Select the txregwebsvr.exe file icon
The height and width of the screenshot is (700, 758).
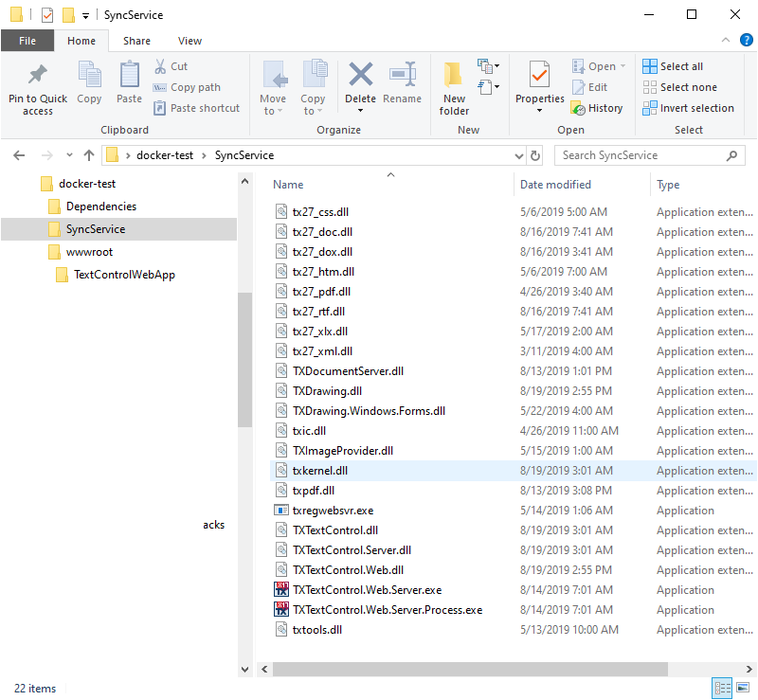(x=280, y=511)
